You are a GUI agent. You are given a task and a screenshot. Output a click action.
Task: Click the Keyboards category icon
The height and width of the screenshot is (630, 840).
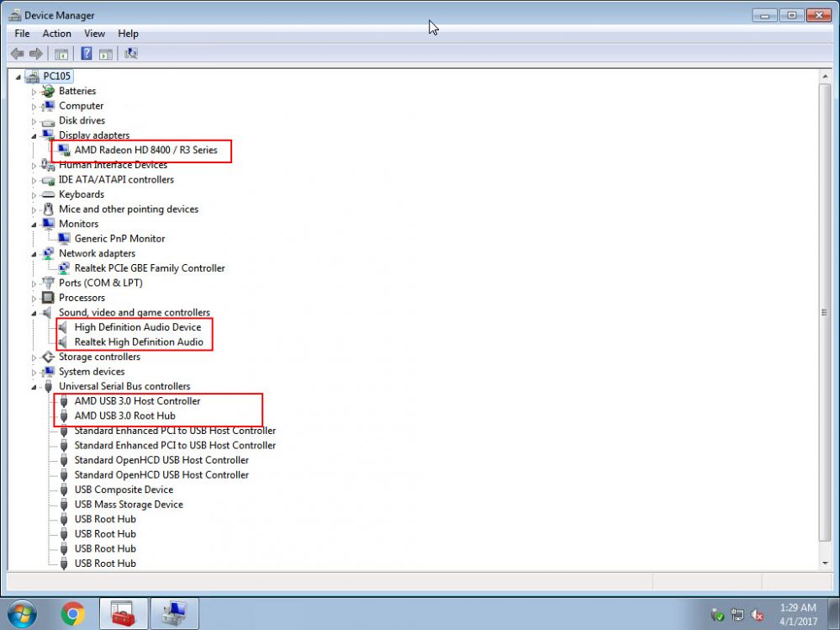[48, 194]
